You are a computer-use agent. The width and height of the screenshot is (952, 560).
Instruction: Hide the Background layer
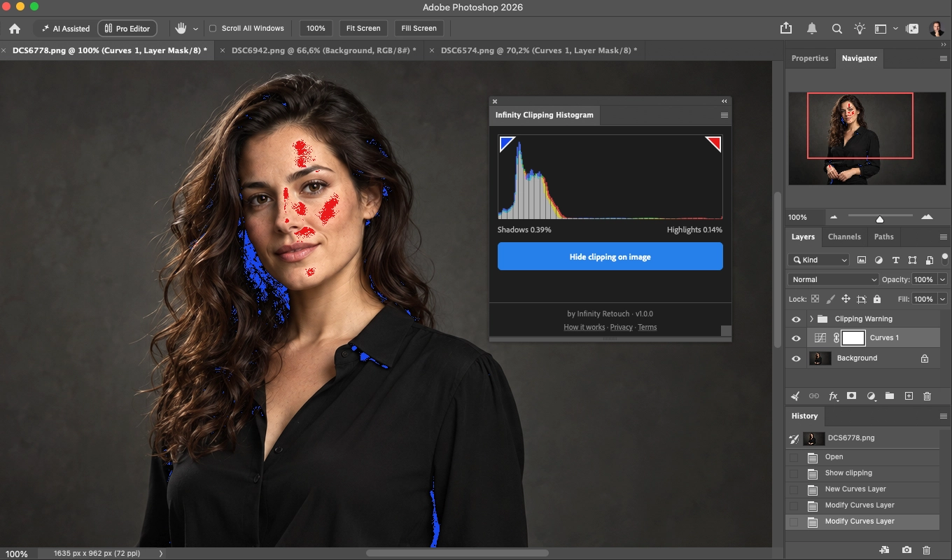click(796, 358)
